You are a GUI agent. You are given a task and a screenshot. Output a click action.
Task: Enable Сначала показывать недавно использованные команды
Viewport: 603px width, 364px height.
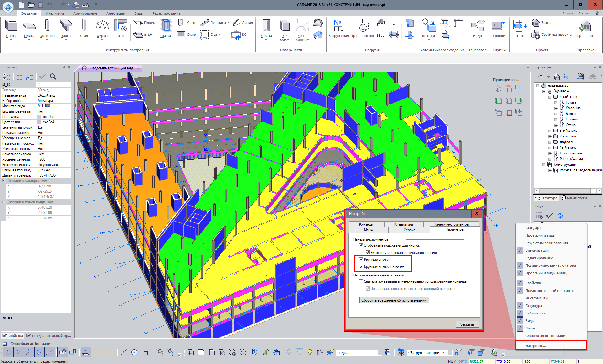361,281
